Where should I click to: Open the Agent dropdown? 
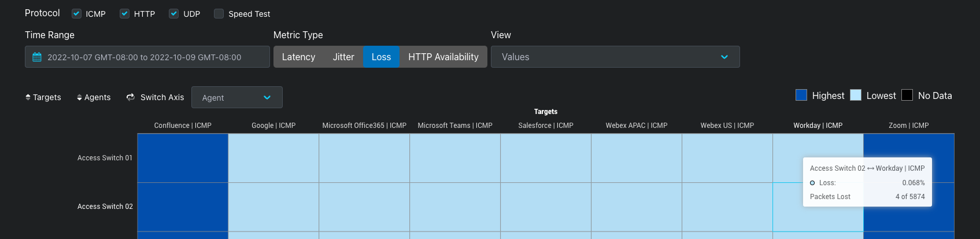pos(237,97)
